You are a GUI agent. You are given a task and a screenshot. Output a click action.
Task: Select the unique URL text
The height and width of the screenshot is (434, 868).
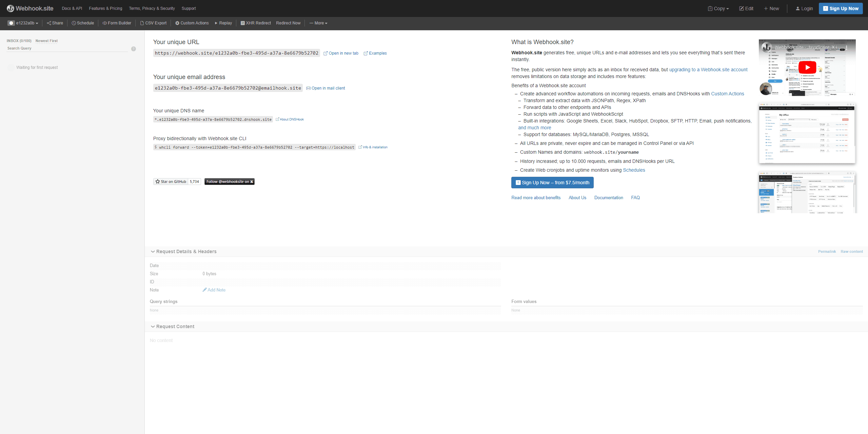237,53
